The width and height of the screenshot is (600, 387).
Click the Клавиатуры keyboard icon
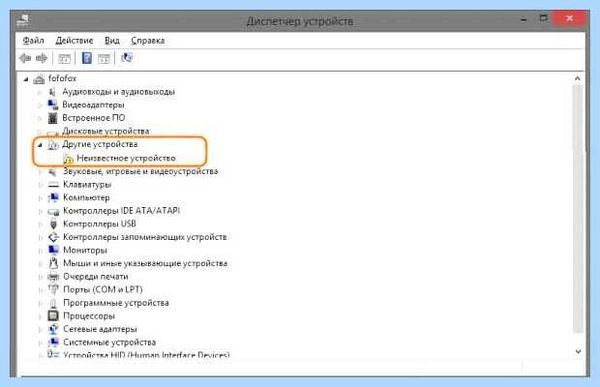click(53, 185)
